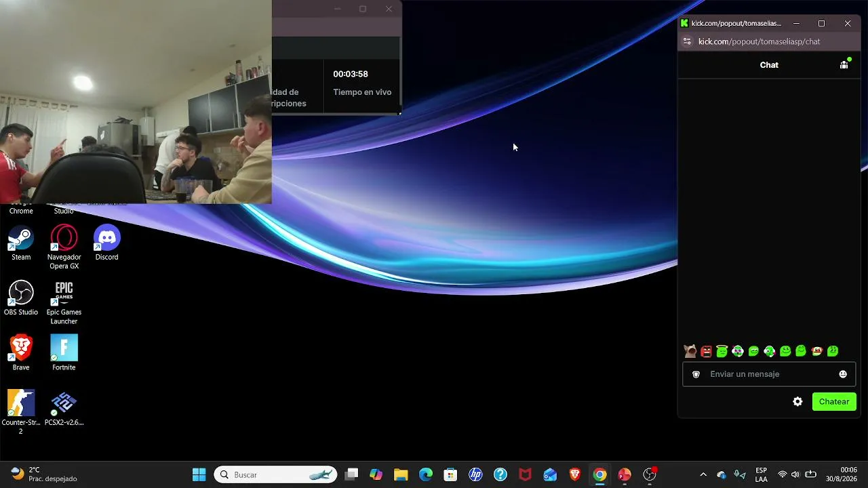
Task: Click the Tiempo en vivo label
Action: coord(362,92)
